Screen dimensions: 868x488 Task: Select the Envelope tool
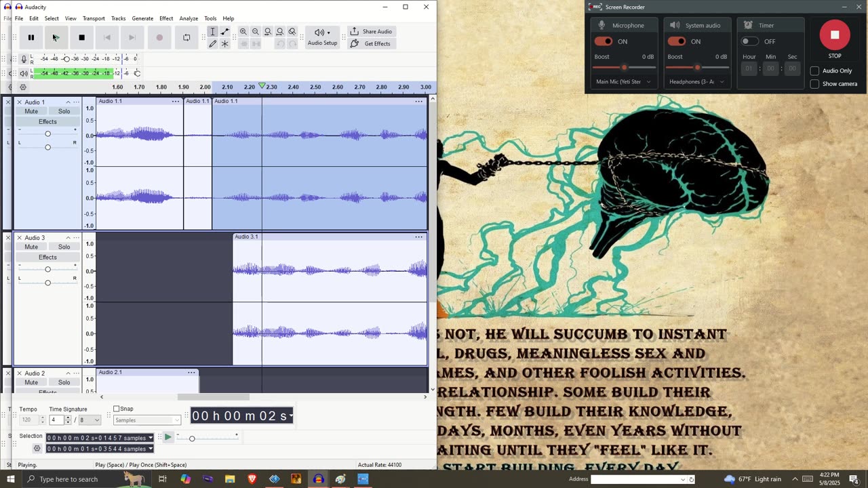click(224, 32)
